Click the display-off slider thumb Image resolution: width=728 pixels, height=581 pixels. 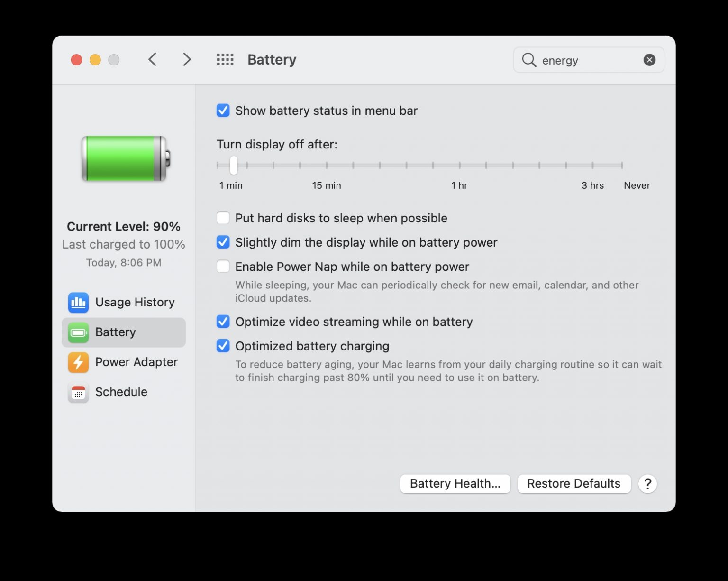point(234,165)
